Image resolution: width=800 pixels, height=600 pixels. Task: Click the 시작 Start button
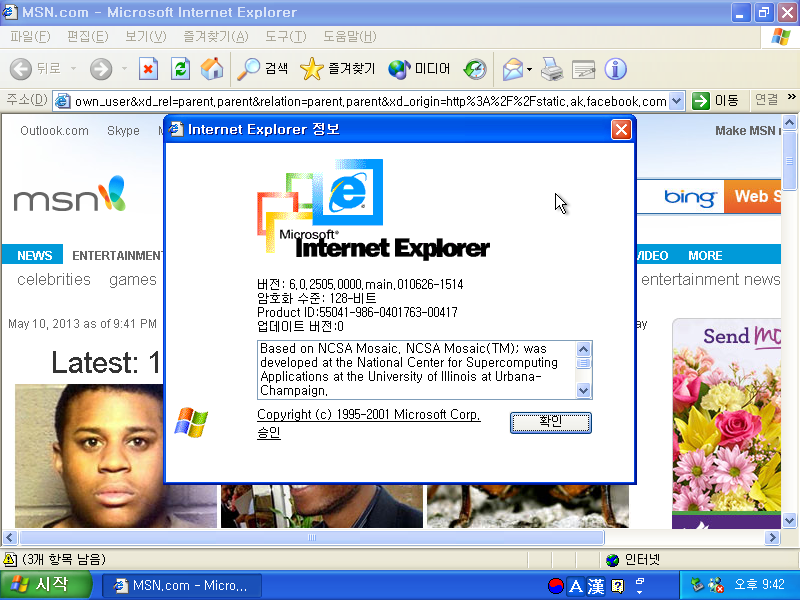pos(45,585)
